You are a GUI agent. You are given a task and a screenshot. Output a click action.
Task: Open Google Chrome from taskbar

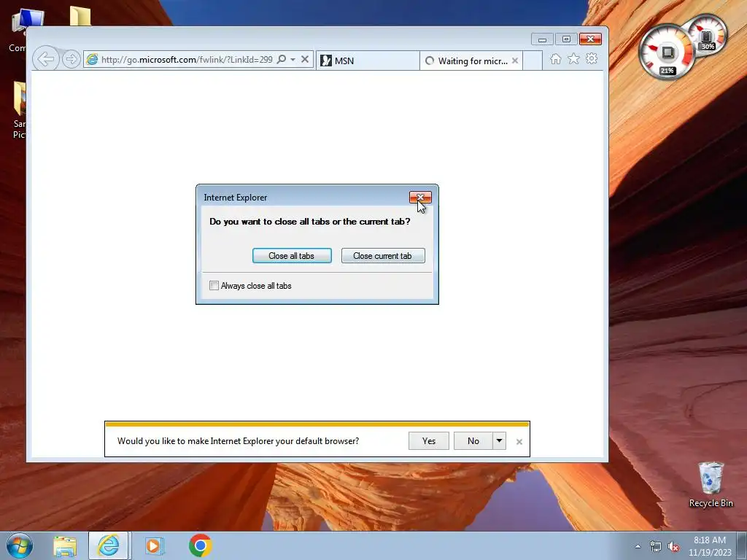click(200, 545)
